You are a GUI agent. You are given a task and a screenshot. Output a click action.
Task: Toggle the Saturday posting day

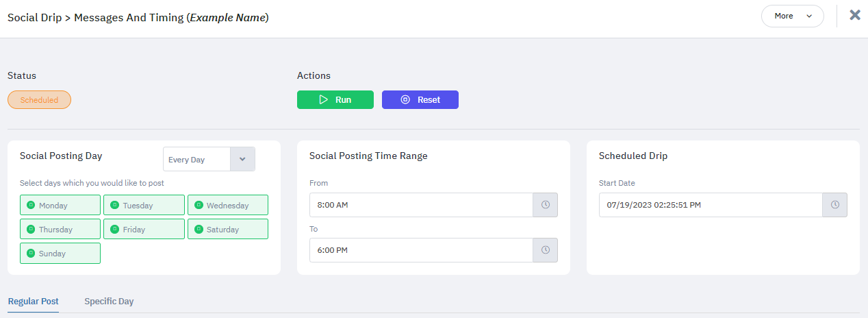coord(228,230)
